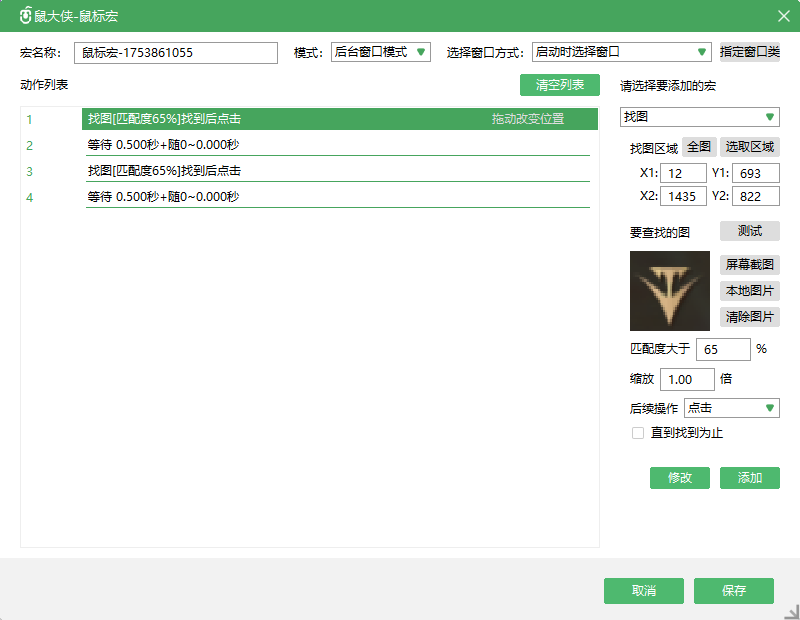The width and height of the screenshot is (800, 620).
Task: Click the 匹配度大于 percentage field
Action: pyautogui.click(x=722, y=349)
